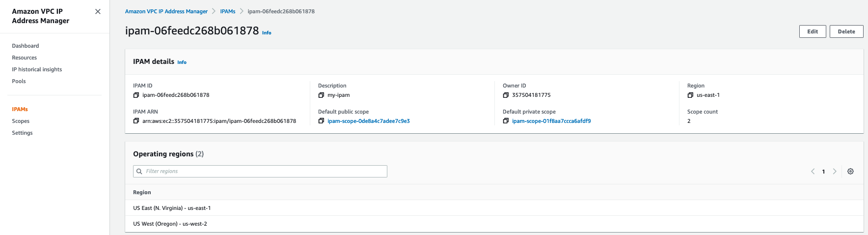Open IP historical insights
The image size is (868, 235).
[x=37, y=70]
